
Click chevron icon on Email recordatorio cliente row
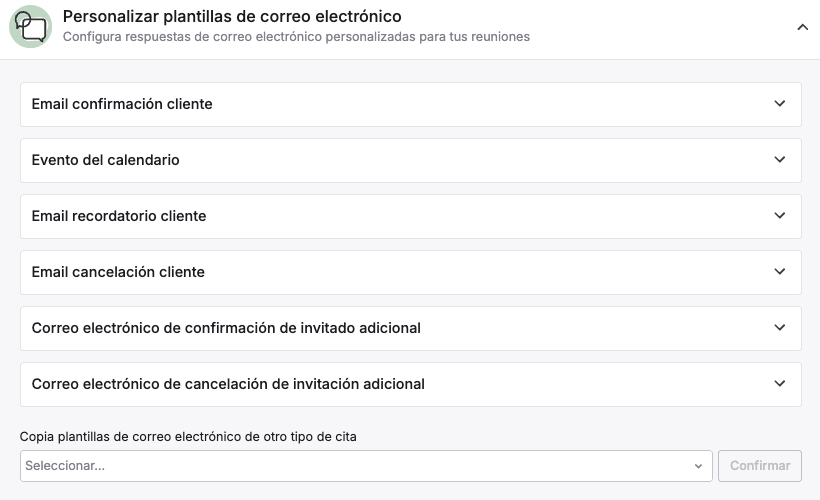780,215
